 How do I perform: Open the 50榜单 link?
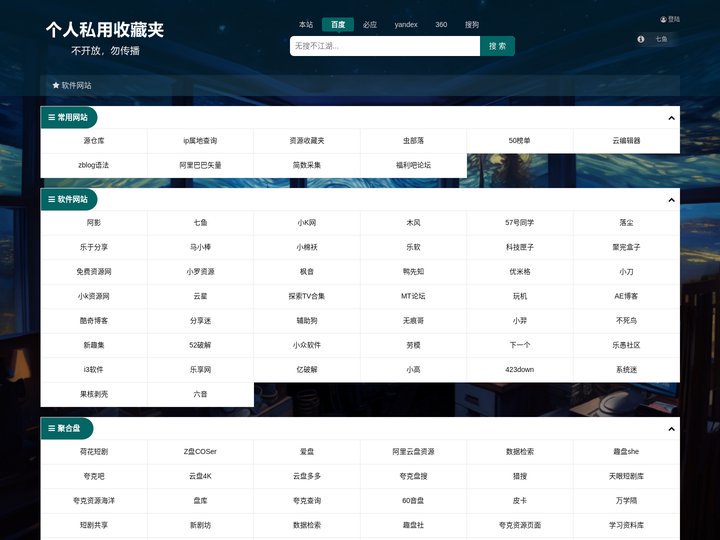[520, 141]
